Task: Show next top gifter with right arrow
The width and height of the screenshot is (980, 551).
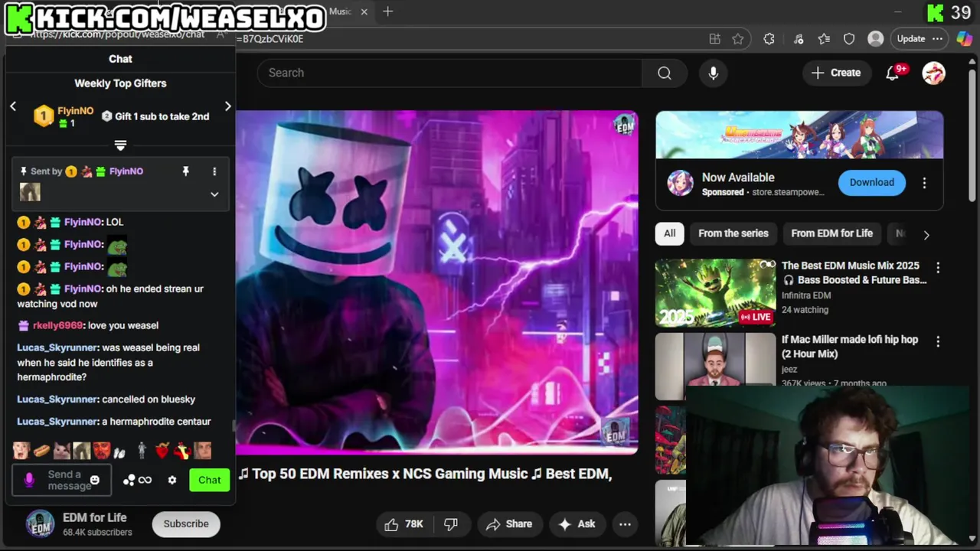Action: [x=227, y=106]
